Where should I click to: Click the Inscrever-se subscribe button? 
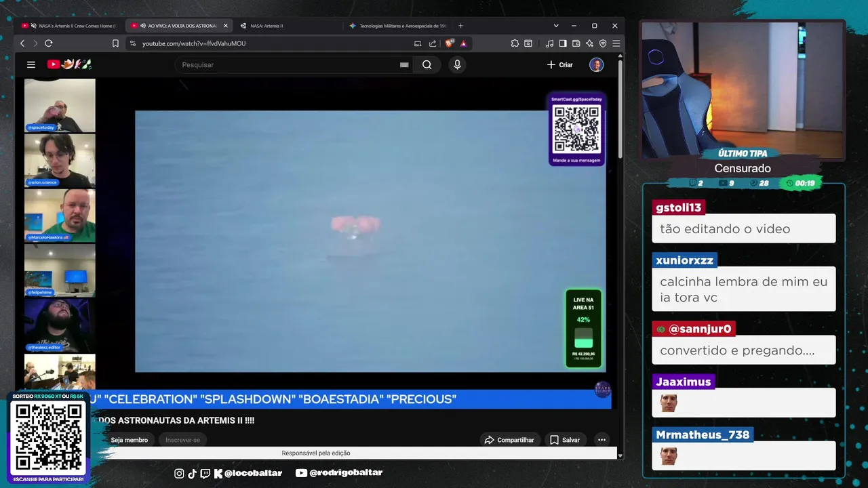(183, 440)
